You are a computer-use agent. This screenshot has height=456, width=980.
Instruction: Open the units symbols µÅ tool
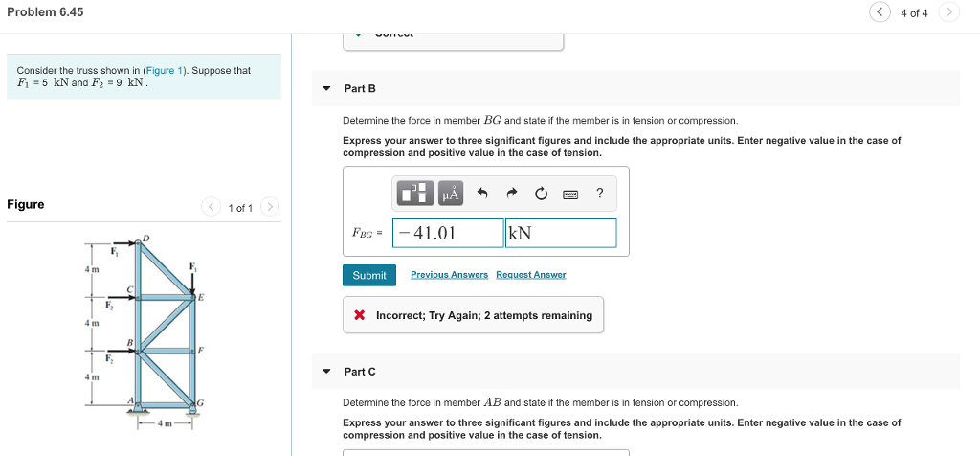451,194
